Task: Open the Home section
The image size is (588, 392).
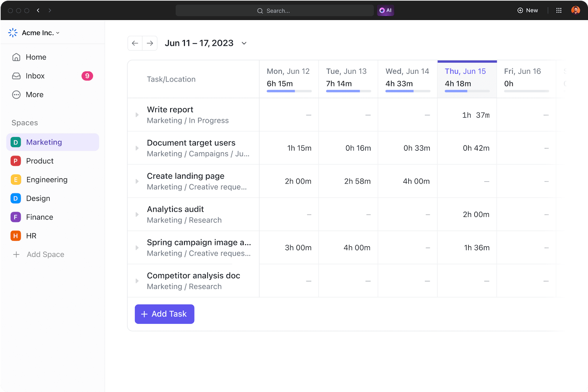Action: pyautogui.click(x=36, y=57)
